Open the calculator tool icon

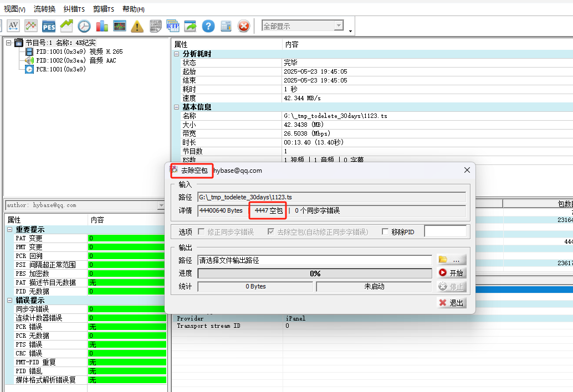226,26
